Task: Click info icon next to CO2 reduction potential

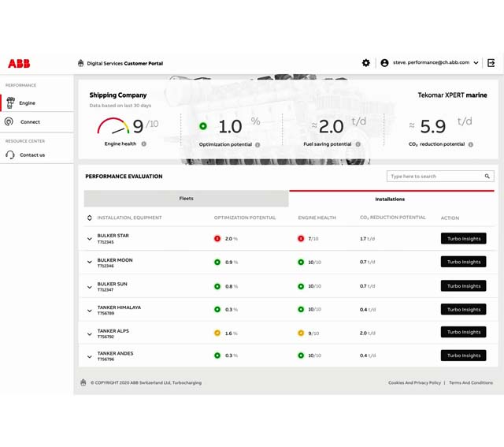Action: point(471,144)
